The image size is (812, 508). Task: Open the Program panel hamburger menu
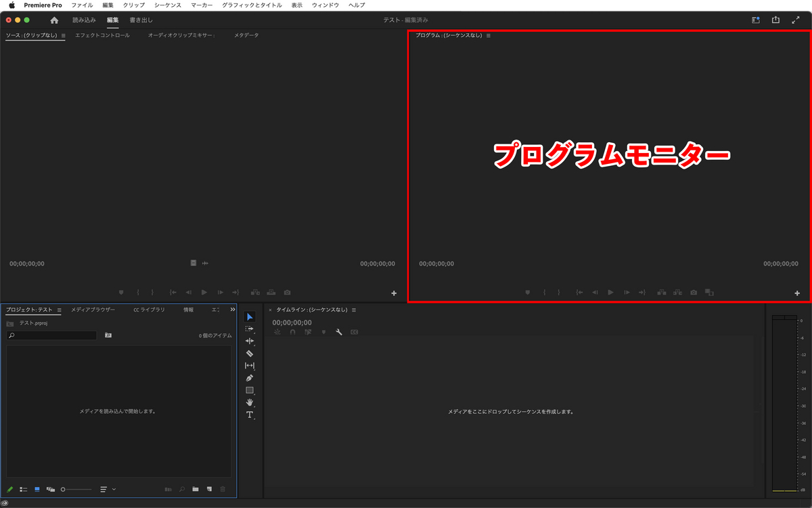click(489, 35)
